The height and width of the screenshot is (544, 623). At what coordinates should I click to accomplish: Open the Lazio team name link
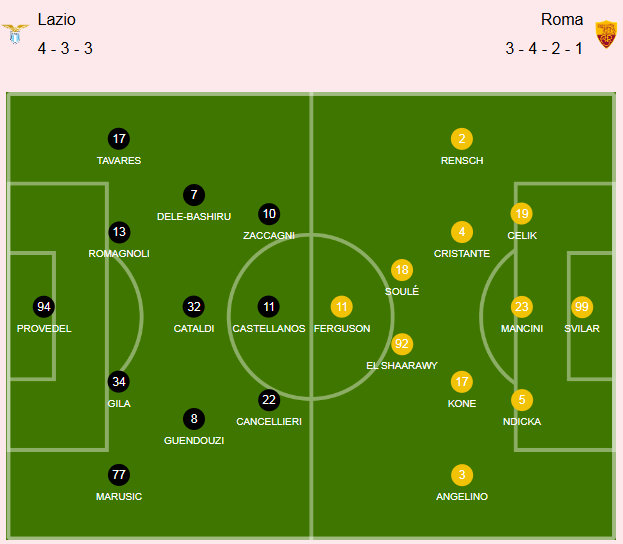coord(56,19)
